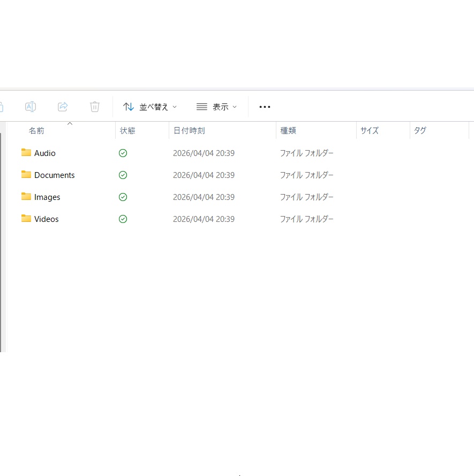Select the Audio folder icon
This screenshot has width=474, height=476.
coord(26,152)
